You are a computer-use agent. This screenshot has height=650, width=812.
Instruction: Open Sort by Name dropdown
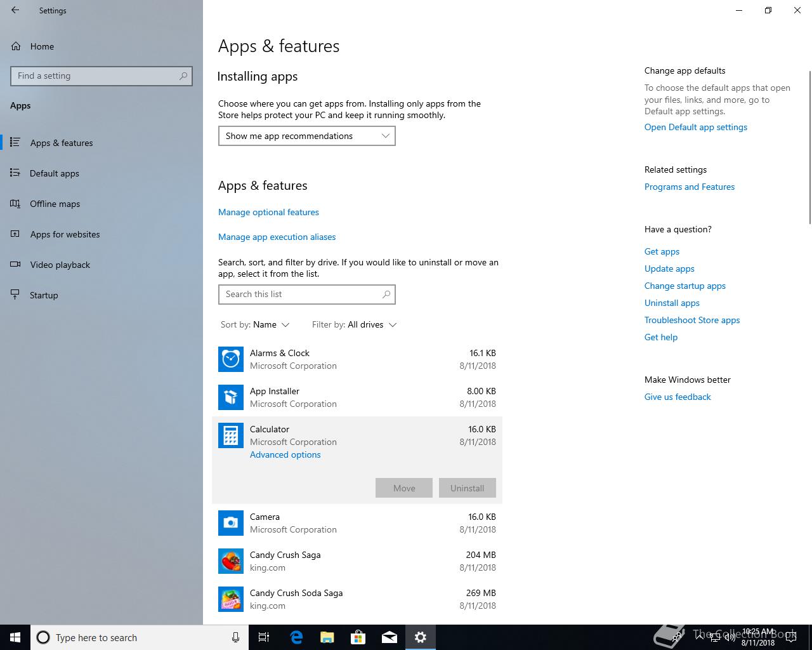[255, 324]
